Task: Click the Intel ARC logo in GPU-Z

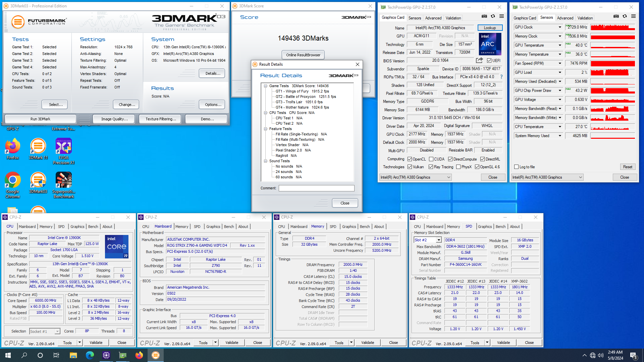Action: pyautogui.click(x=490, y=44)
